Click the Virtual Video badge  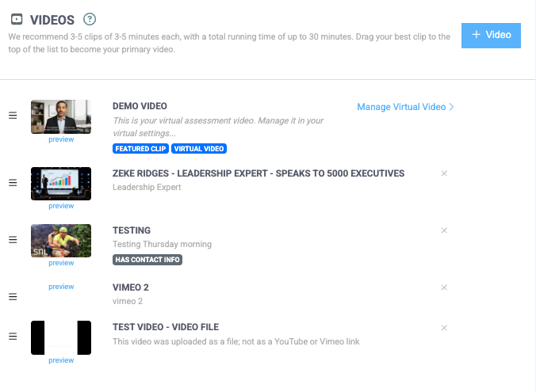pyautogui.click(x=199, y=149)
